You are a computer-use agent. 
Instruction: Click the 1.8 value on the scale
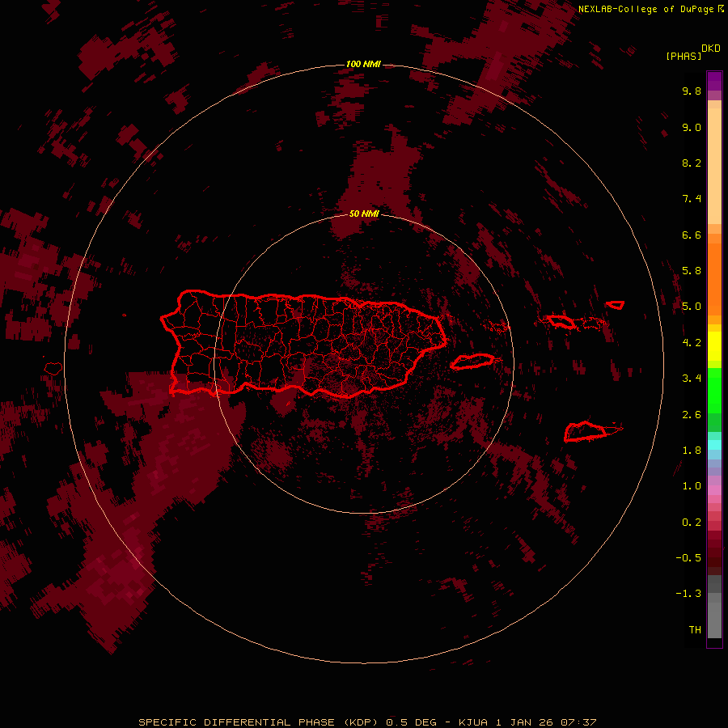pyautogui.click(x=692, y=451)
